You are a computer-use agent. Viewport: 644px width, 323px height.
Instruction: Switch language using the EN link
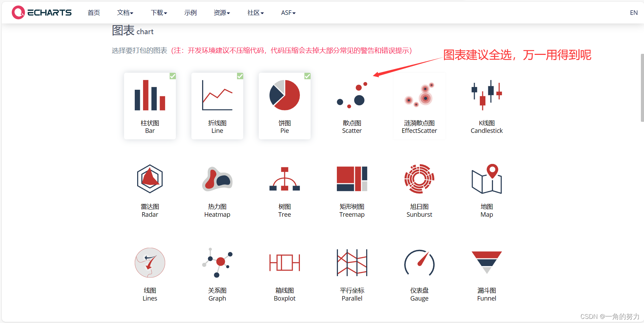coord(634,12)
